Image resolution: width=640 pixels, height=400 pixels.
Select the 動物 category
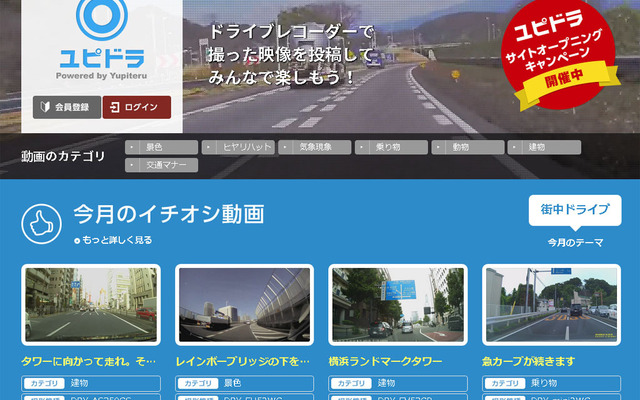click(468, 147)
